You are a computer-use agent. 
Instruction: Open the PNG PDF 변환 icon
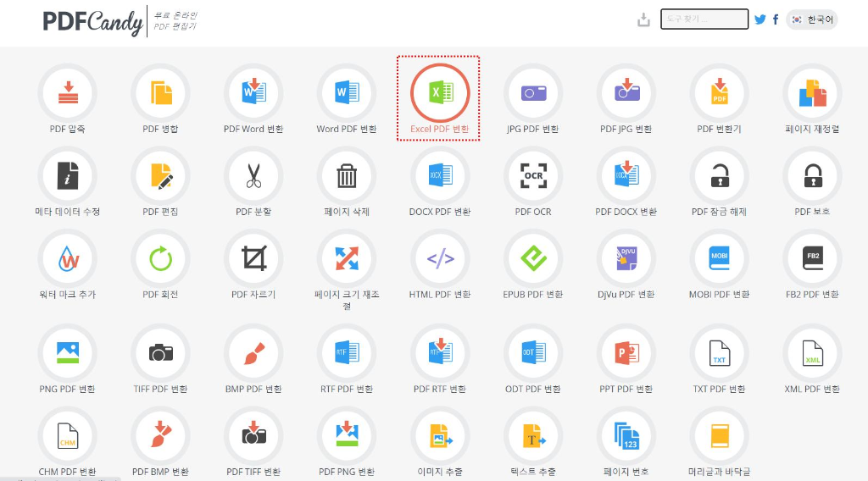[x=68, y=353]
